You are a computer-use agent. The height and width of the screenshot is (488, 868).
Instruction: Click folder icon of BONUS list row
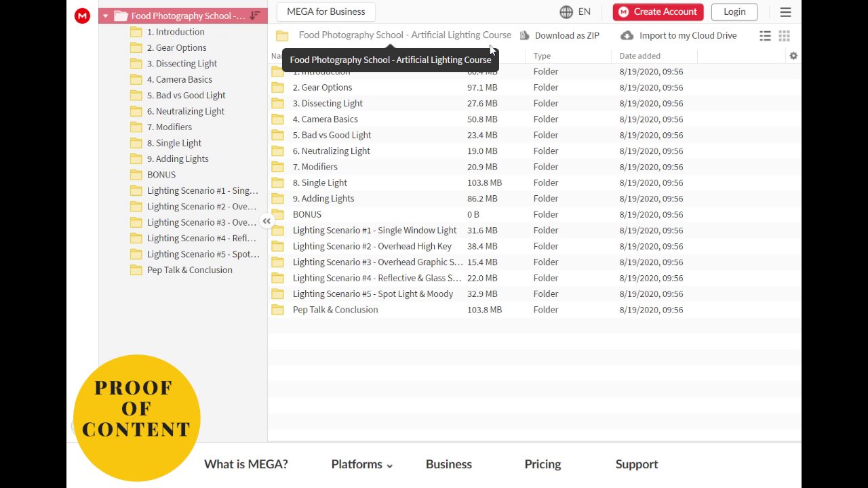tap(277, 214)
